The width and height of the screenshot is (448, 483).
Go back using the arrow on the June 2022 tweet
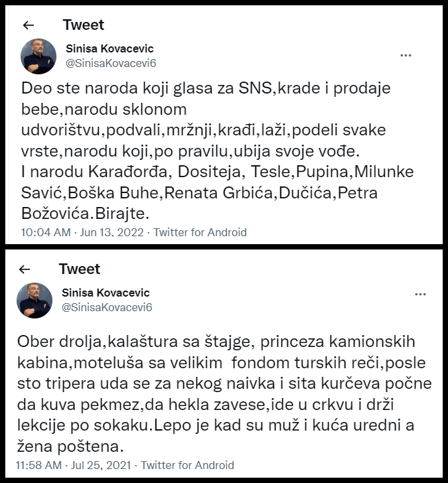(28, 25)
